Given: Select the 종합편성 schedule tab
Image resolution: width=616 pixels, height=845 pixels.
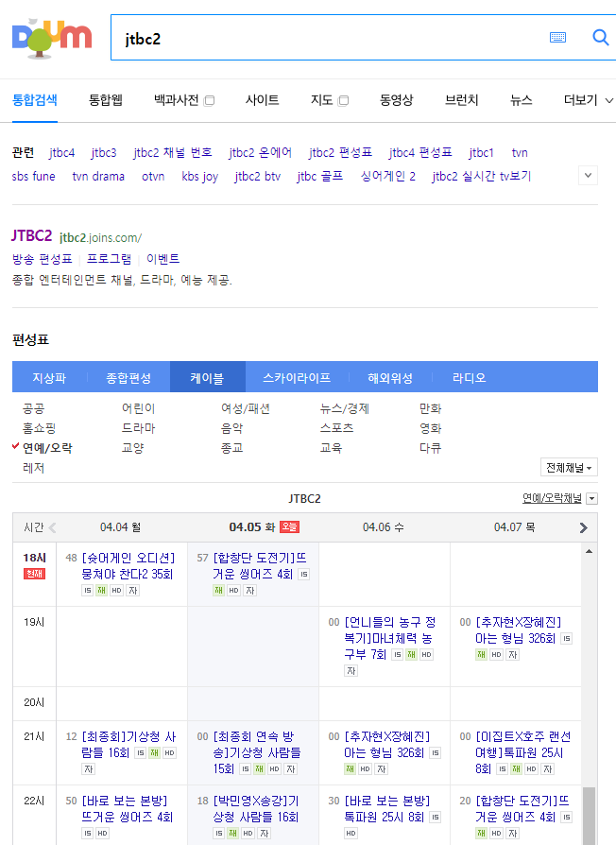Looking at the screenshot, I should coord(128,378).
